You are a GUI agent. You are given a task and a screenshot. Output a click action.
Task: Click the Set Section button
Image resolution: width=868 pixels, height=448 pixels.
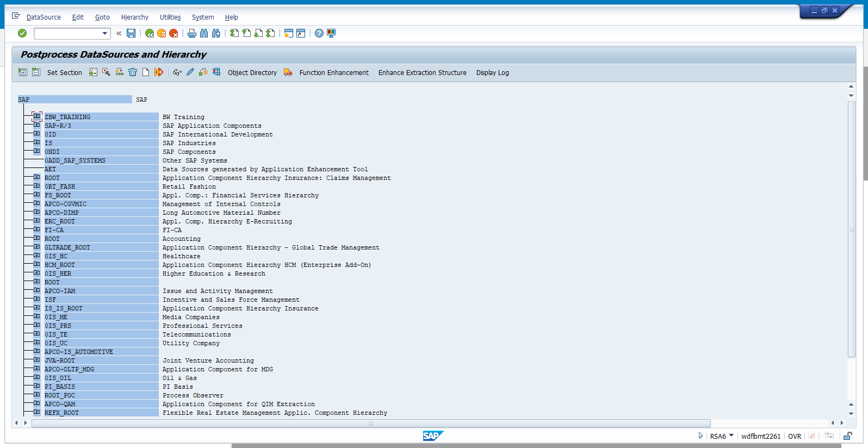click(x=64, y=73)
